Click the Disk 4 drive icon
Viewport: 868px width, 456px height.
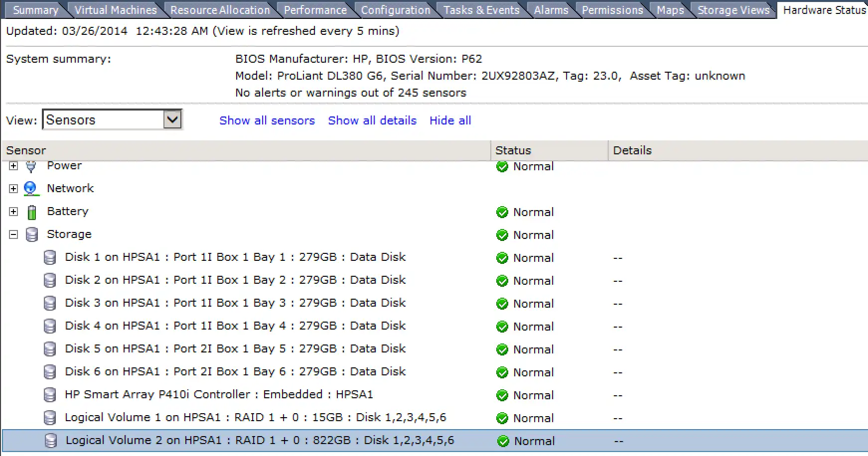click(50, 326)
